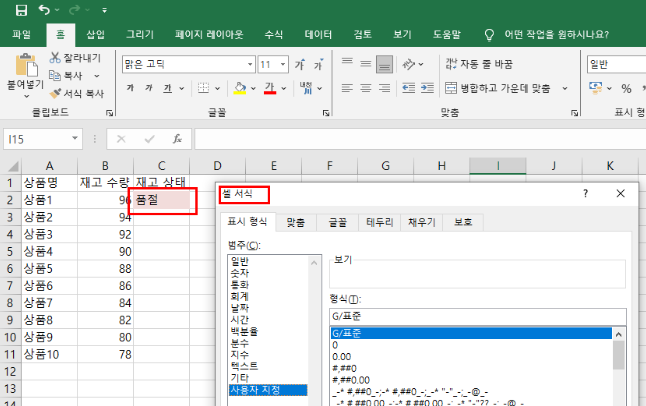Apply yellow fill color bucket
Image resolution: width=646 pixels, height=406 pixels.
[240, 88]
